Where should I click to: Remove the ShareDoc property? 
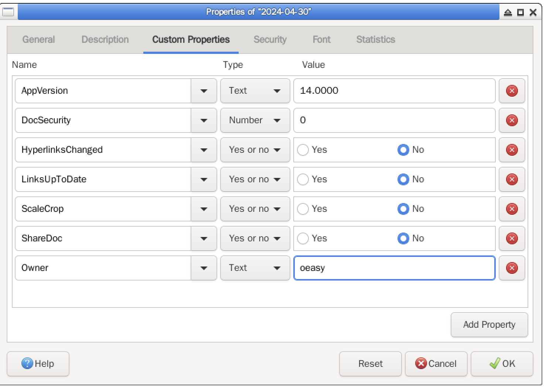coord(512,238)
